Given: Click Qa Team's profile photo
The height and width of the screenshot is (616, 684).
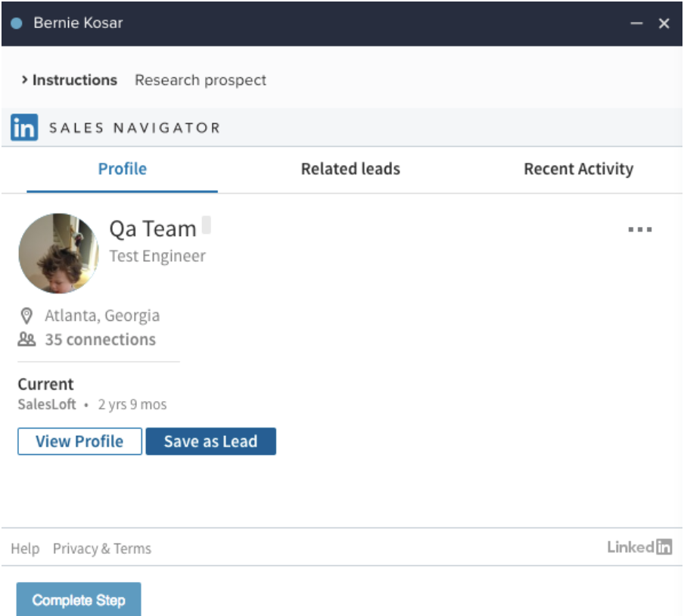Looking at the screenshot, I should (x=59, y=253).
